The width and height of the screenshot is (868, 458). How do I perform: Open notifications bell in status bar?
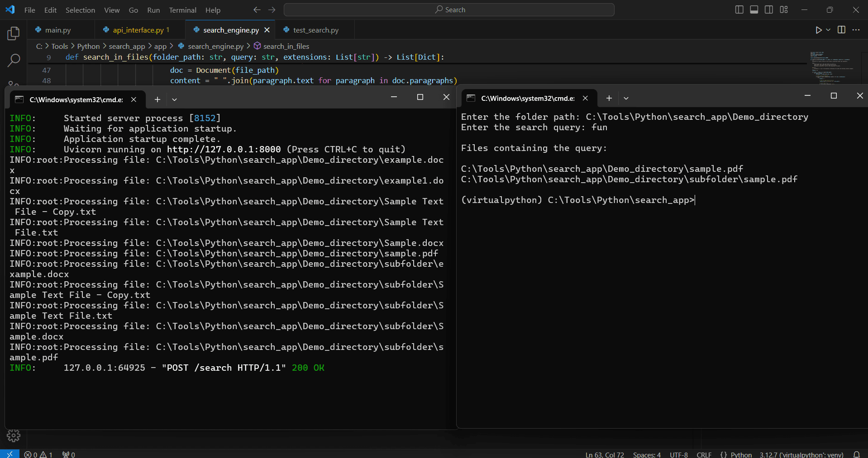tap(856, 454)
